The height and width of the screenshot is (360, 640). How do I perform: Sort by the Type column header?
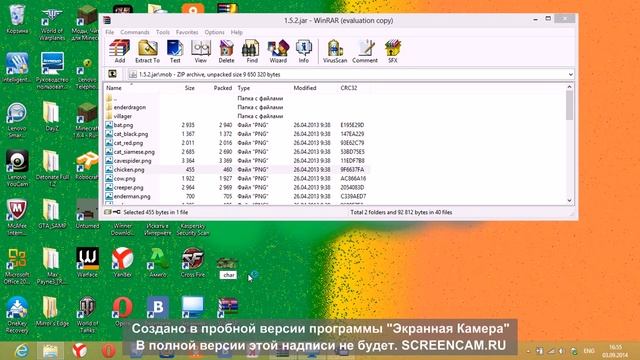(x=244, y=88)
